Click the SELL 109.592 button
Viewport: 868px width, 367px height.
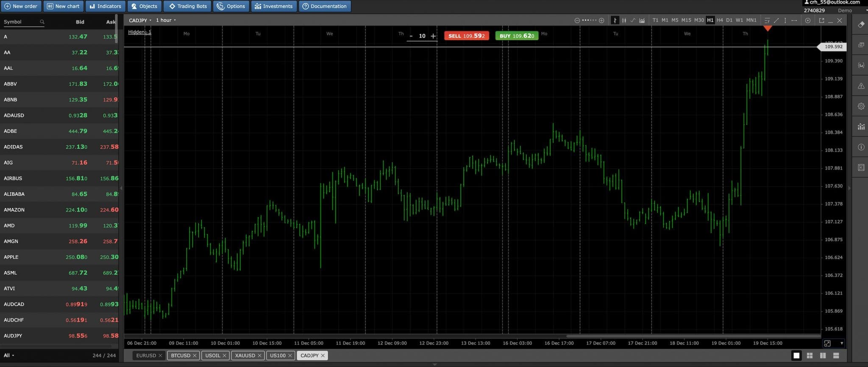[x=467, y=36]
